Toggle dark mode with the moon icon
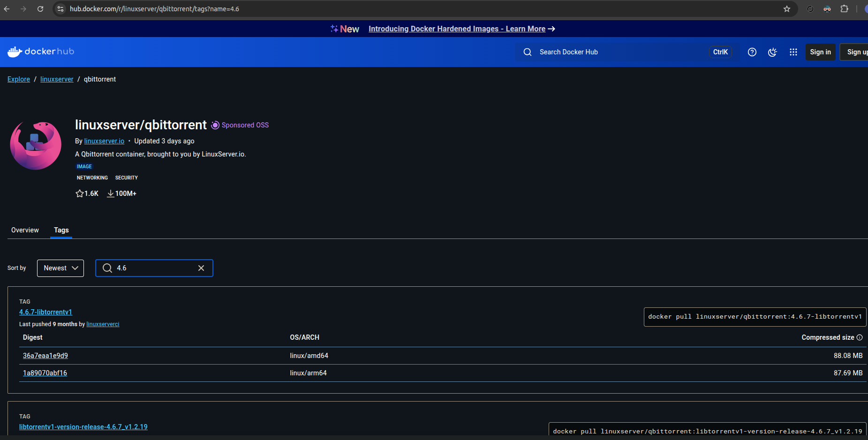Viewport: 868px width, 440px height. (x=773, y=52)
